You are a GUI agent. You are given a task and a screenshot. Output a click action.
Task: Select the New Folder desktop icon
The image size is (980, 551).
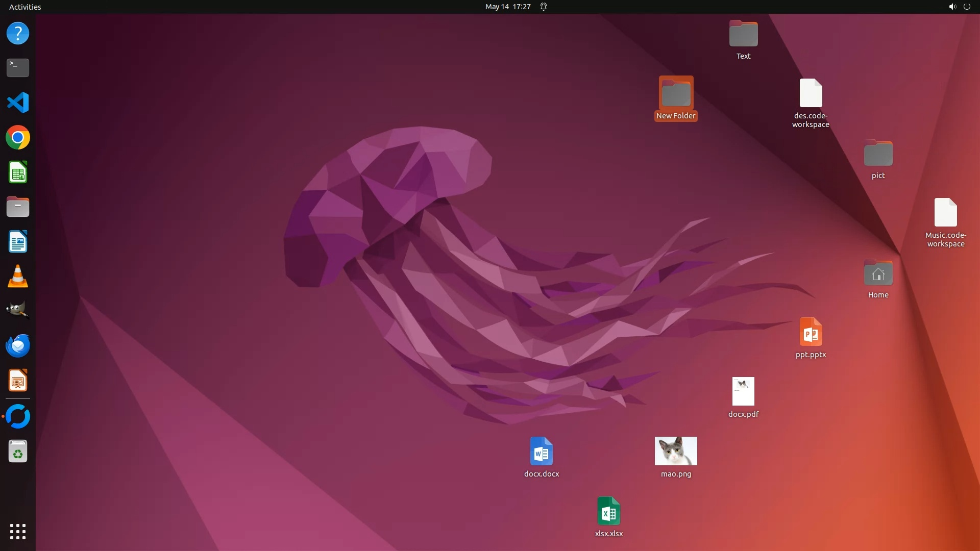coord(676,94)
